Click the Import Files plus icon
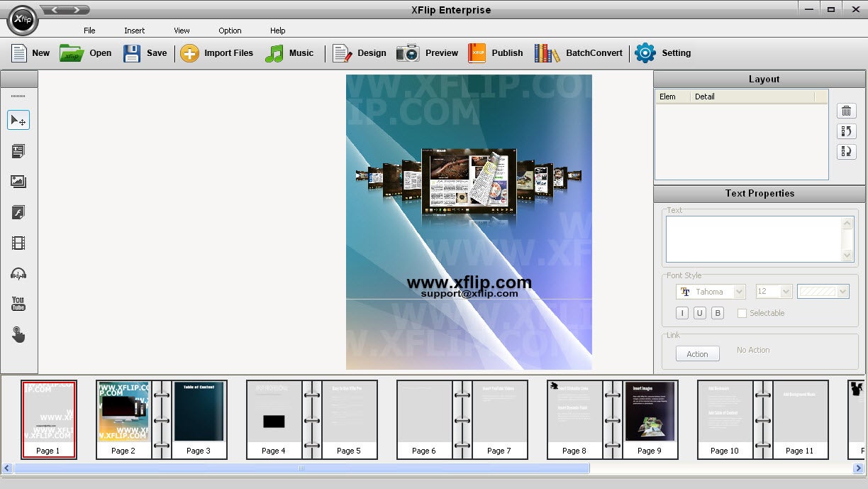 pyautogui.click(x=189, y=53)
